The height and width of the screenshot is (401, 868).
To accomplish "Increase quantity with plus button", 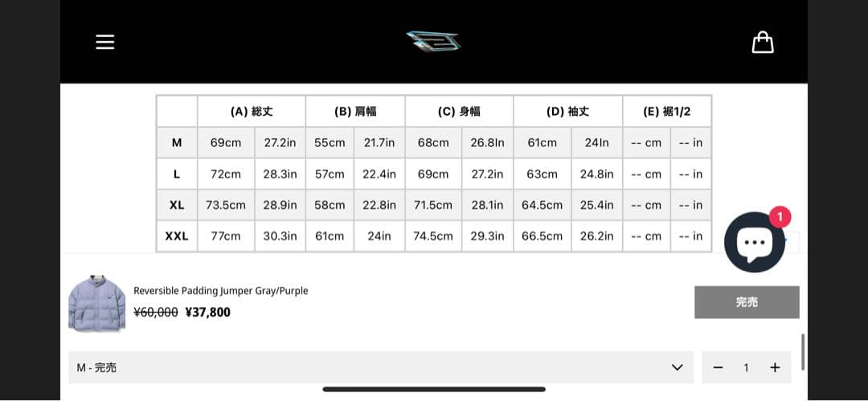I will click(775, 367).
